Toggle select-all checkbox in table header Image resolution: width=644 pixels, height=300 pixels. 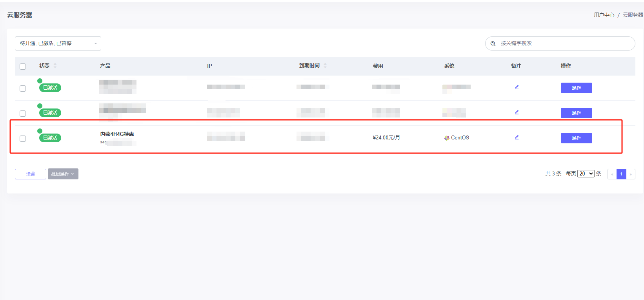pos(23,67)
